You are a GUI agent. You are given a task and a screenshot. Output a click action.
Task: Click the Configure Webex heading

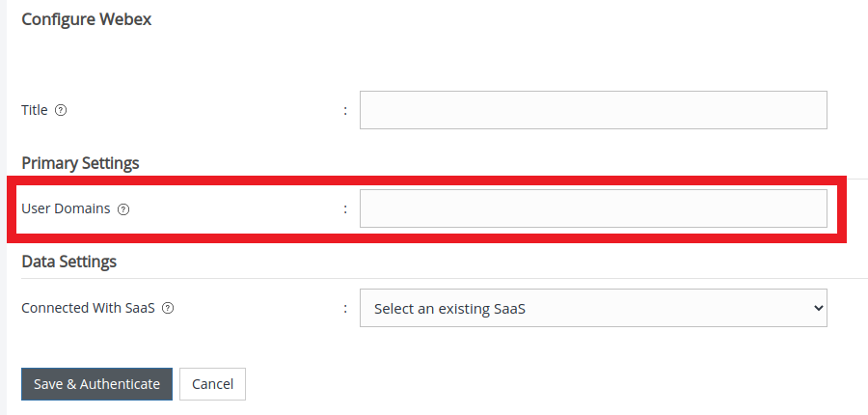pyautogui.click(x=87, y=19)
